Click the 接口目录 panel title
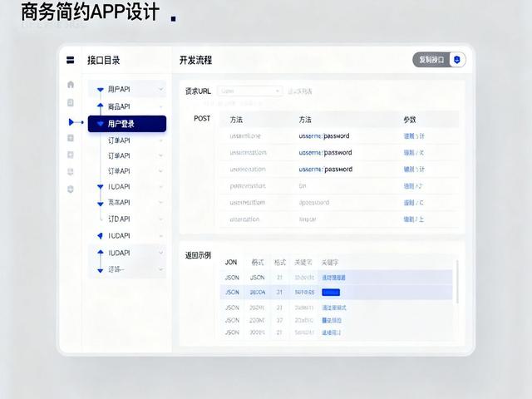Image resolution: width=532 pixels, height=399 pixels. coord(103,61)
